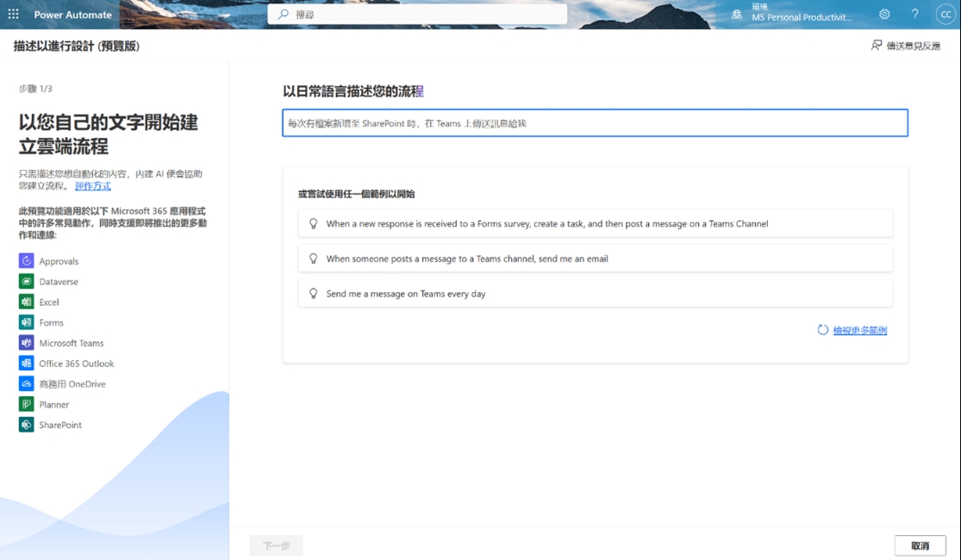Click the Planner app icon

(26, 404)
